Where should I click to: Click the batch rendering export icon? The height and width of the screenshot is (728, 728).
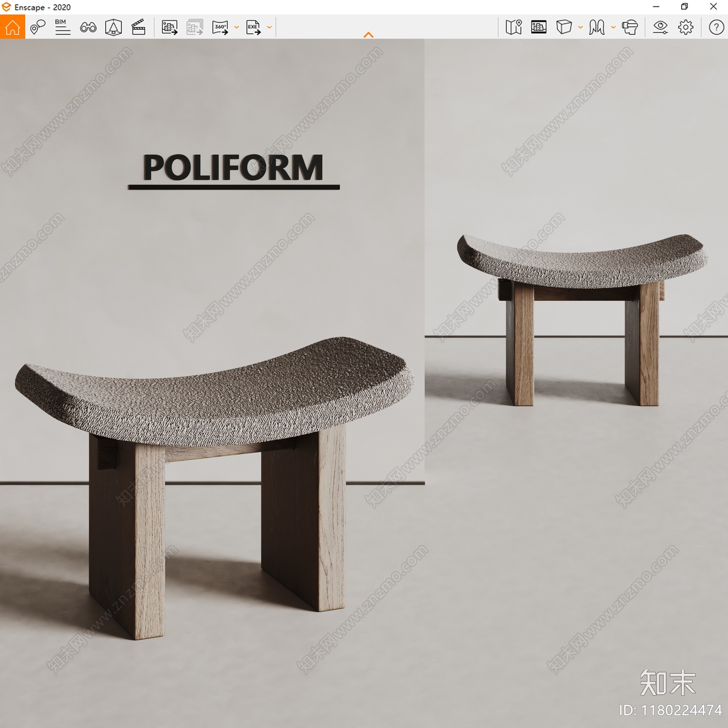point(195,27)
